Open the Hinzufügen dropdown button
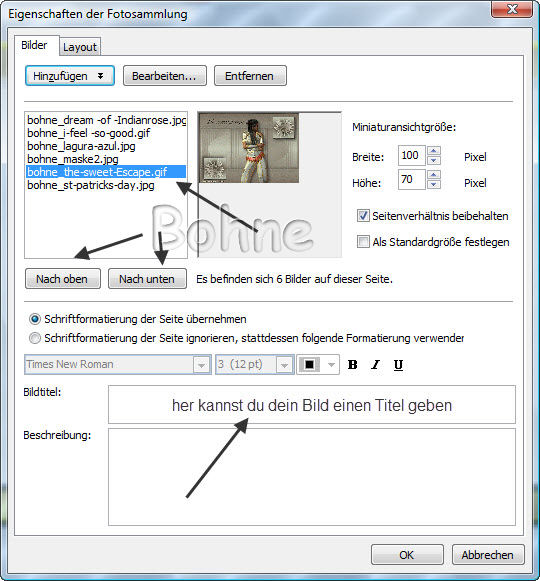Viewport: 540px width, 581px height. (x=70, y=76)
